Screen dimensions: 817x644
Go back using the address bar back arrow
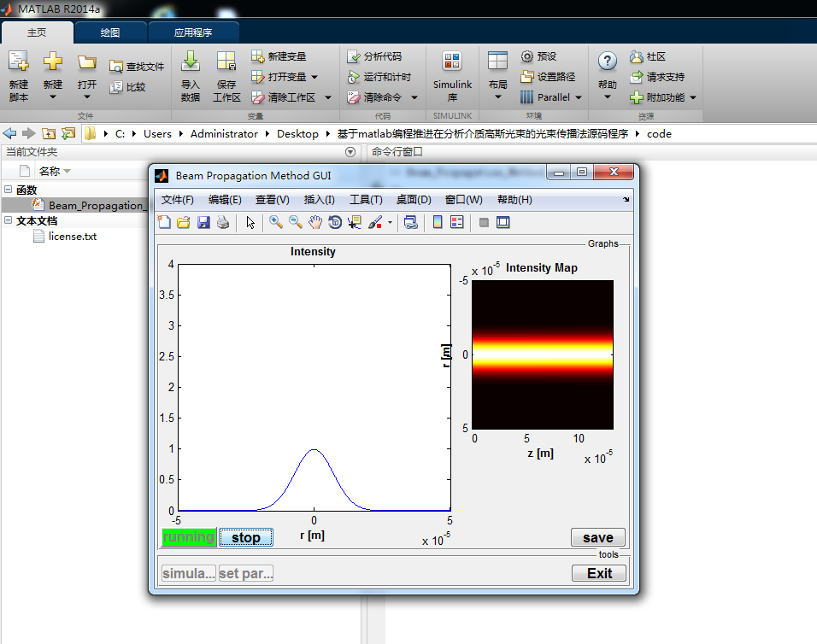(x=10, y=134)
